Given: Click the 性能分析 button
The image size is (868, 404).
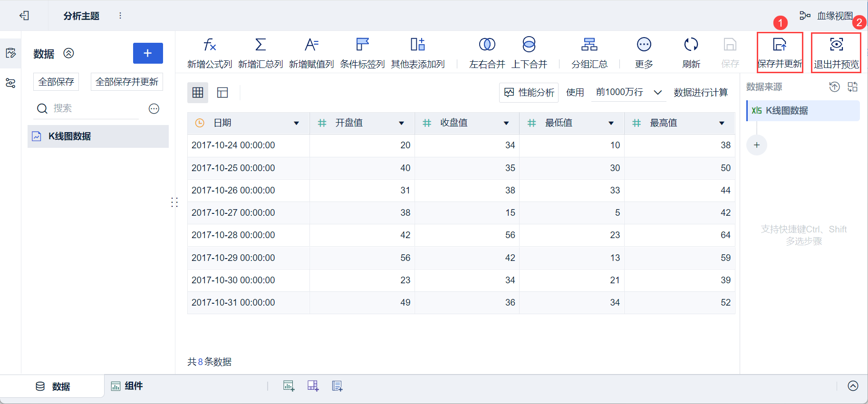Looking at the screenshot, I should tap(529, 92).
